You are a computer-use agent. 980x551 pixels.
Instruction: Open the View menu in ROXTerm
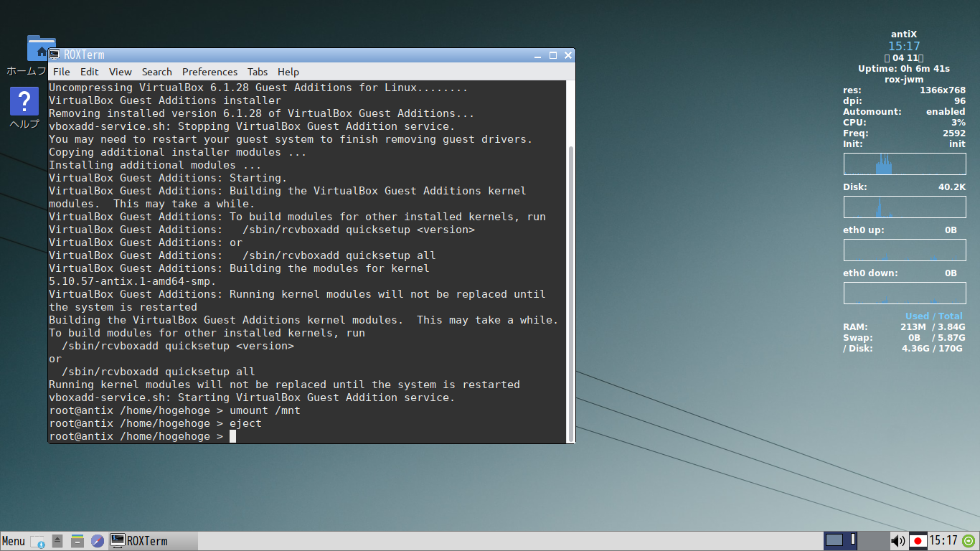pos(120,72)
